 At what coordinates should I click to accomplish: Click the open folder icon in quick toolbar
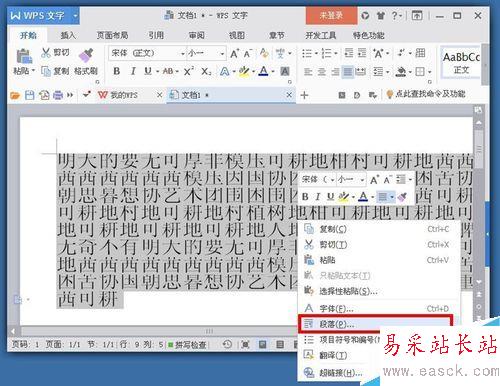(x=15, y=95)
